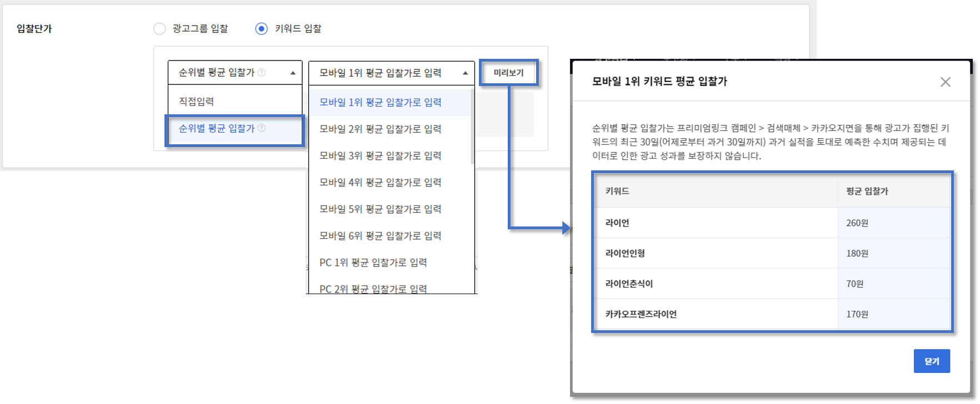The height and width of the screenshot is (404, 980).
Task: Click the help icon beside 순위별 평균 입찰가 header
Action: 262,73
